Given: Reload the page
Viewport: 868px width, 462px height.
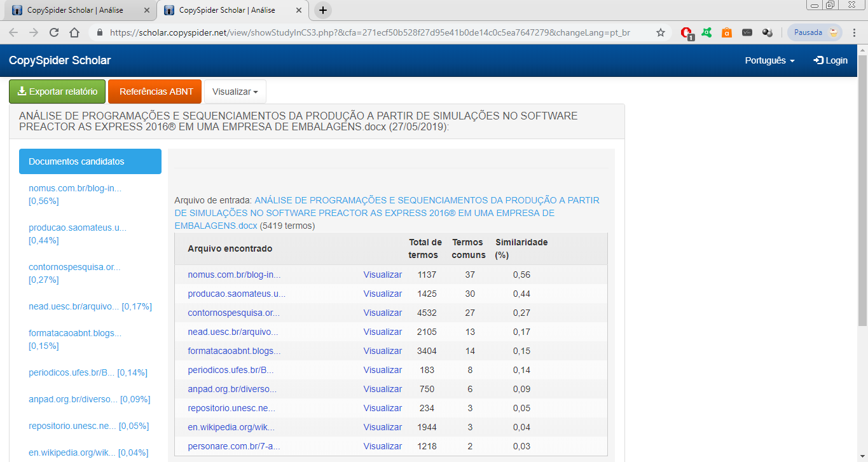Looking at the screenshot, I should click(x=54, y=32).
